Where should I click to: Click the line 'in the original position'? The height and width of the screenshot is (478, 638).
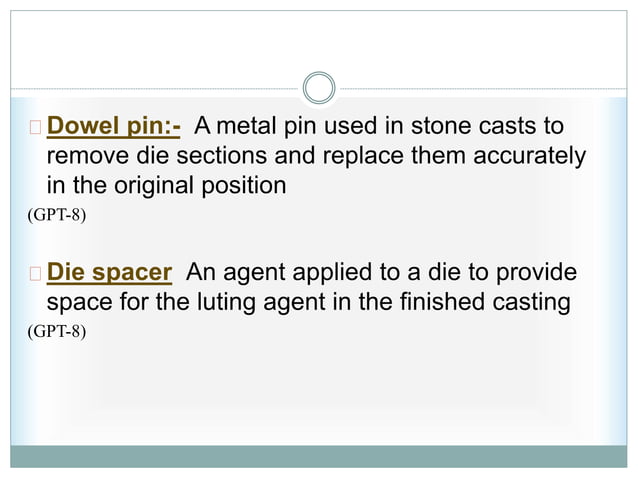tap(165, 185)
